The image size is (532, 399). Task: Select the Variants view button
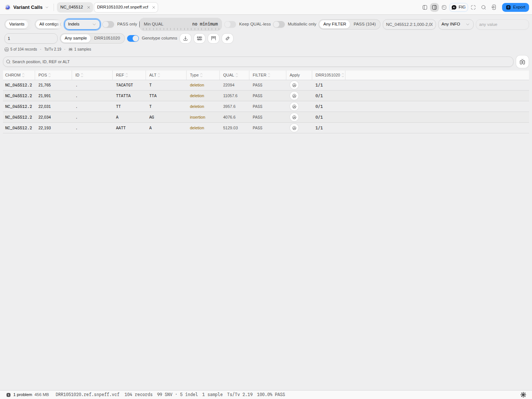(17, 24)
